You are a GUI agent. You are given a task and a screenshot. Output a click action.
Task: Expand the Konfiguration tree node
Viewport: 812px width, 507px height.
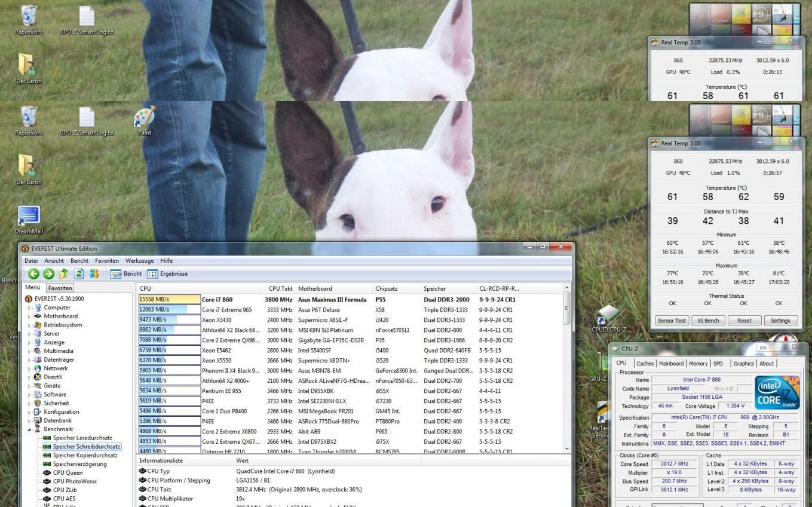tap(30, 412)
